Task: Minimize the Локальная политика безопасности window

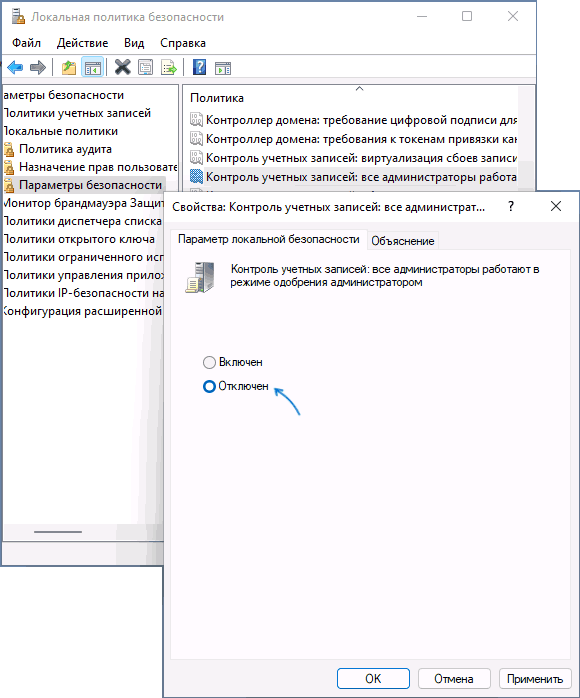Action: (x=422, y=16)
